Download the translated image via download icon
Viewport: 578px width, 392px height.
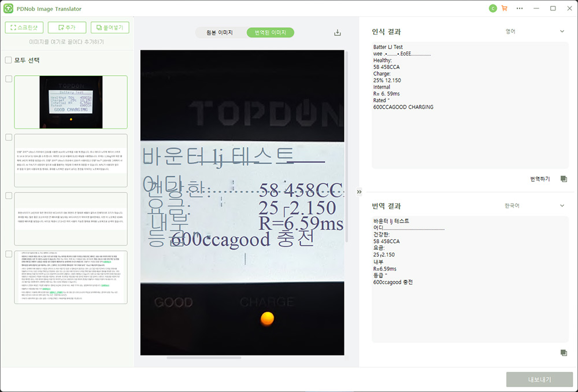pyautogui.click(x=338, y=33)
